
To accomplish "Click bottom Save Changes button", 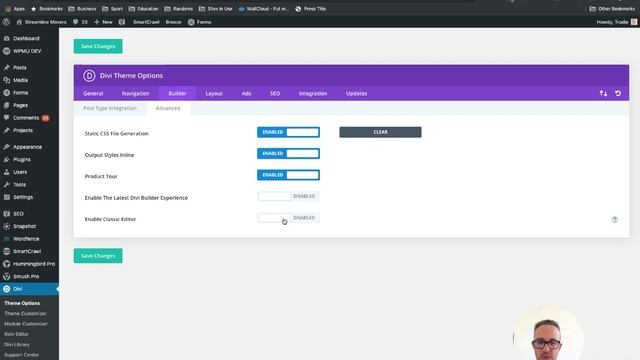I will point(98,256).
